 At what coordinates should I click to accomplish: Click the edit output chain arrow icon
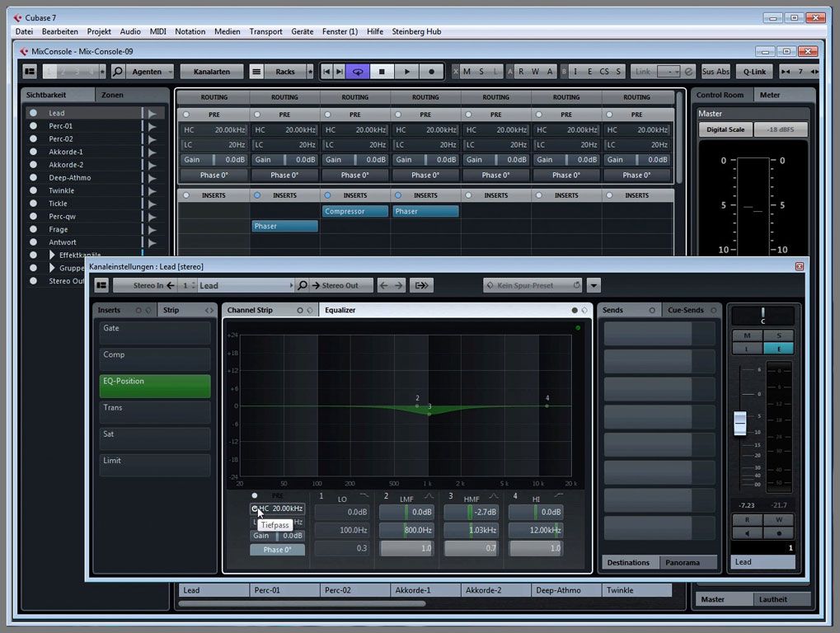[421, 285]
